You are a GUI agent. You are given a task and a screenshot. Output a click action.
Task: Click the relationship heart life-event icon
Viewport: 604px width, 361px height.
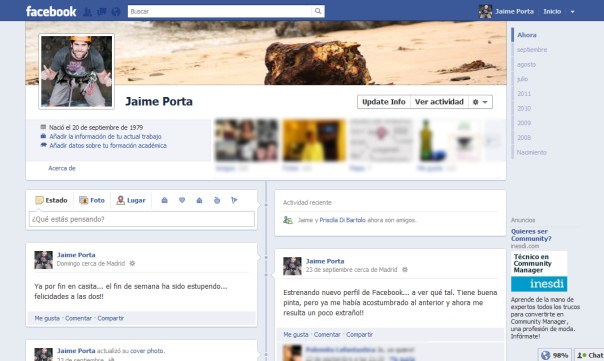coord(182,200)
